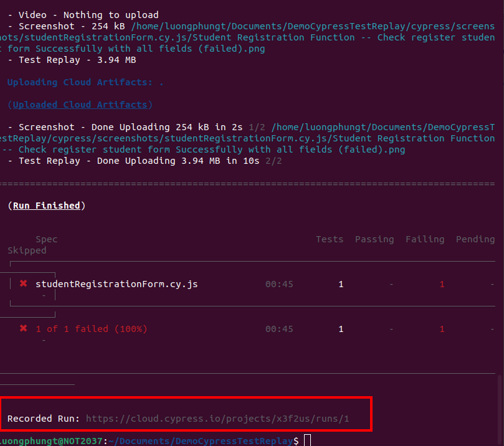
Task: Open the Recorded Run cloud.cypress.io URL
Action: [x=217, y=419]
